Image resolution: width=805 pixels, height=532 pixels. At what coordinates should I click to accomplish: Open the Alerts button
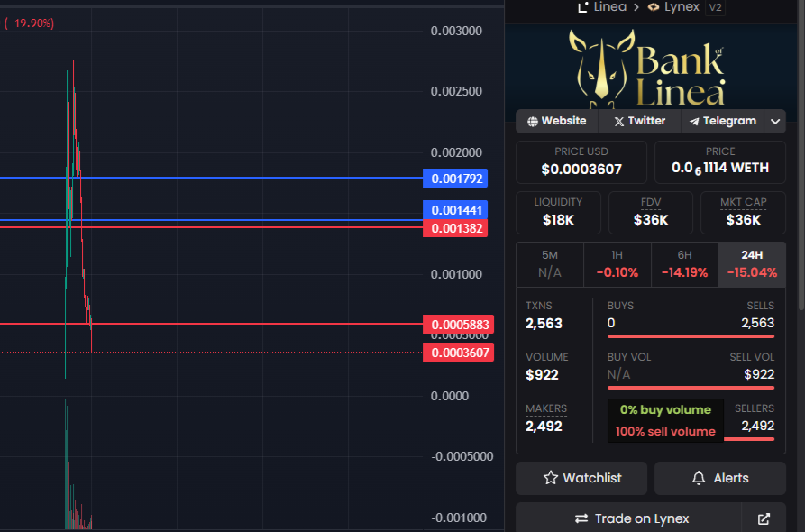pos(720,478)
